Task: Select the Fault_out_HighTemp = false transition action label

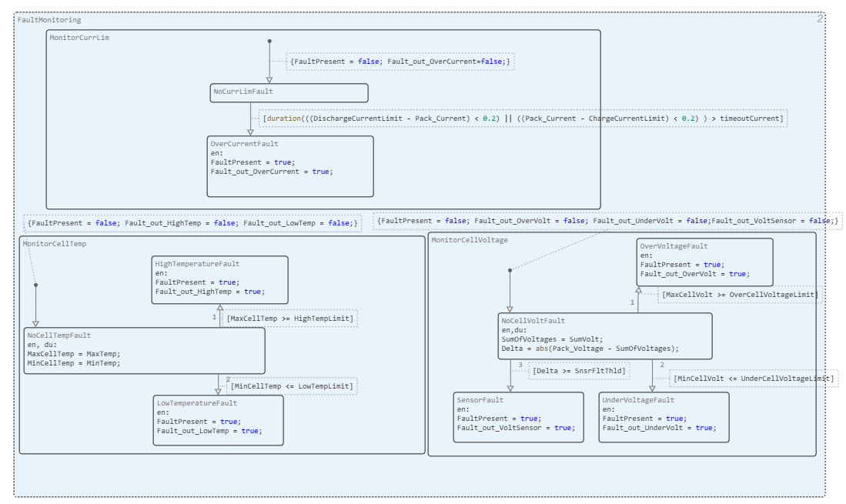Action: click(192, 223)
